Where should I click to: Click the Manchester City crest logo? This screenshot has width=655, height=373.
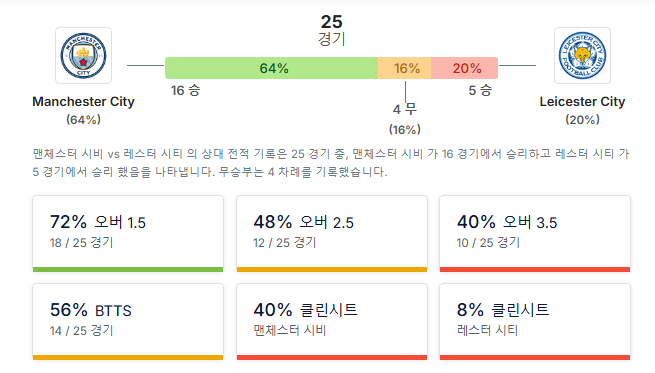pos(84,56)
